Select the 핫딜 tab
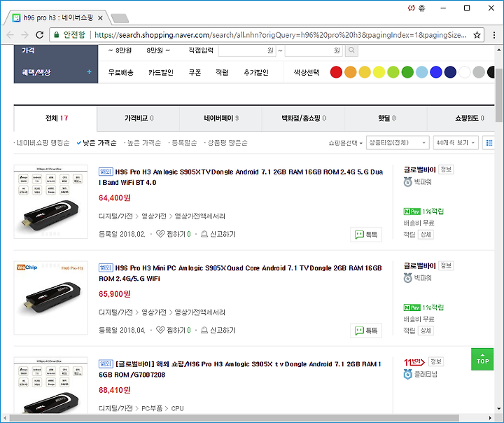Image resolution: width=504 pixels, height=423 pixels. pyautogui.click(x=386, y=118)
